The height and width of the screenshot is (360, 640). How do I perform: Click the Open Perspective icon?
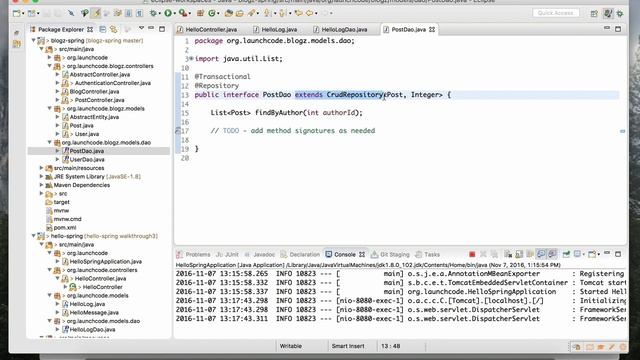[594, 13]
